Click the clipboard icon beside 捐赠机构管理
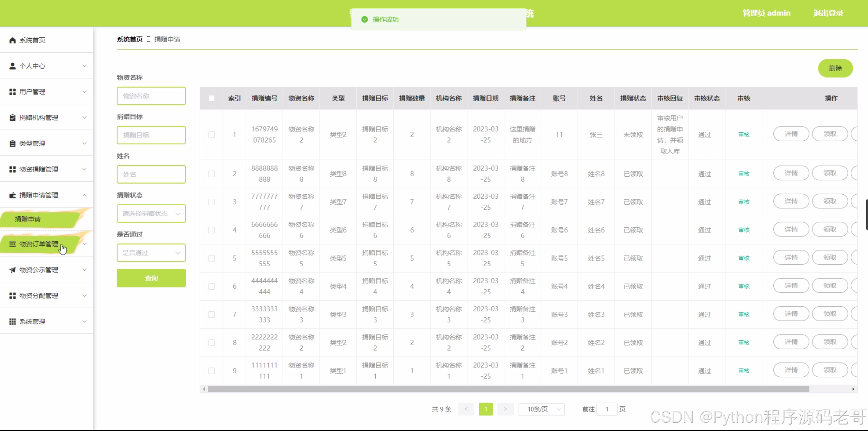The height and width of the screenshot is (431, 868). (12, 118)
